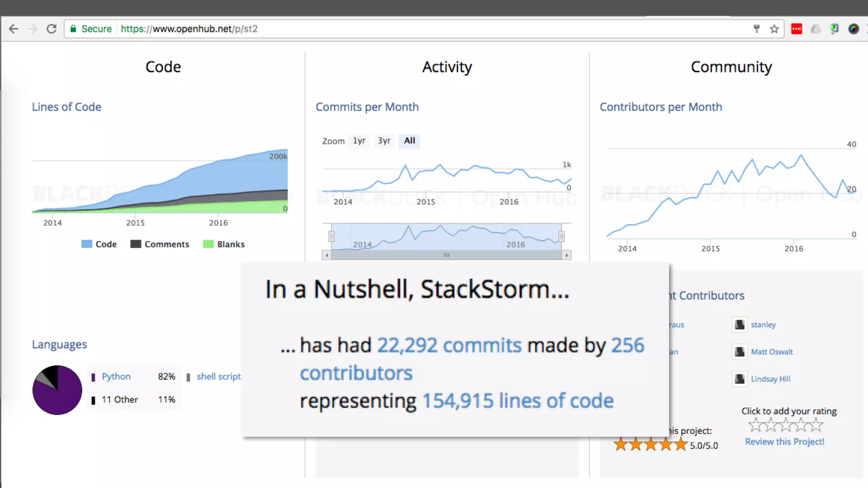The height and width of the screenshot is (488, 868).
Task: Bookmark page with the star icon
Action: coord(774,29)
